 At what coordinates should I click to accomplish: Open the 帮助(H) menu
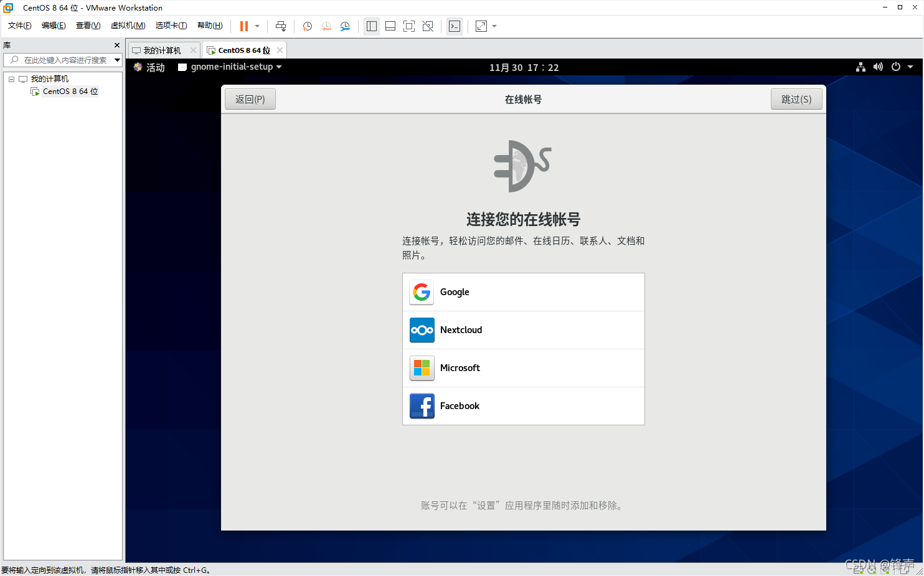[x=210, y=26]
